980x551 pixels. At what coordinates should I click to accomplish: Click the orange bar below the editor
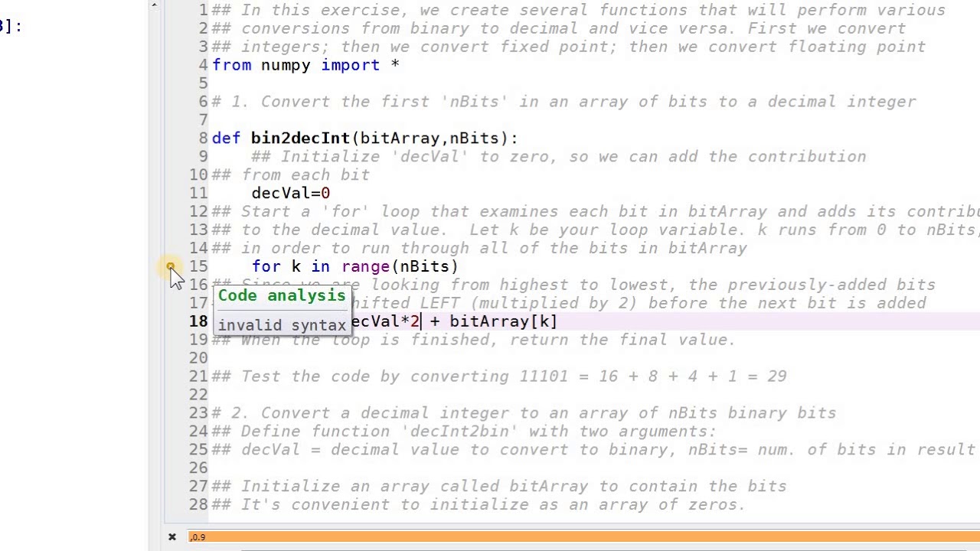click(x=583, y=537)
